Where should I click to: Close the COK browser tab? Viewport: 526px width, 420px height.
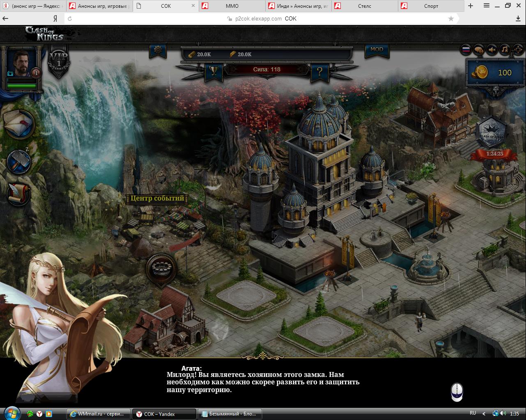click(x=193, y=6)
